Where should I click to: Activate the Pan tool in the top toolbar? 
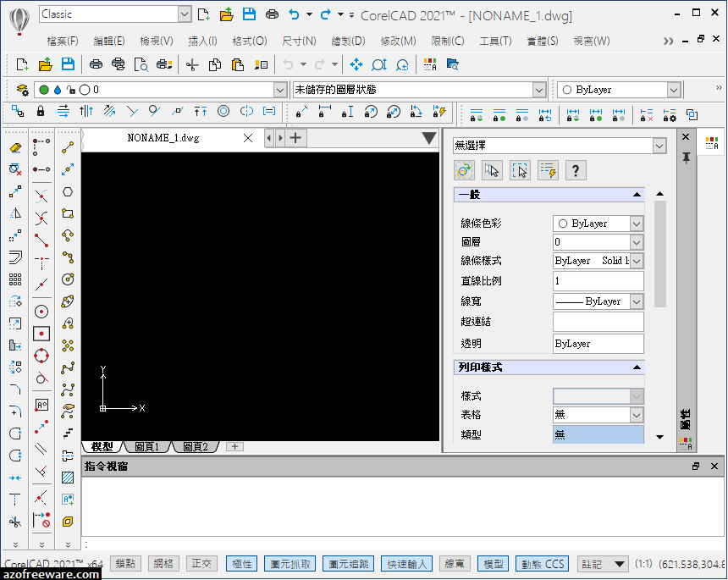(356, 64)
